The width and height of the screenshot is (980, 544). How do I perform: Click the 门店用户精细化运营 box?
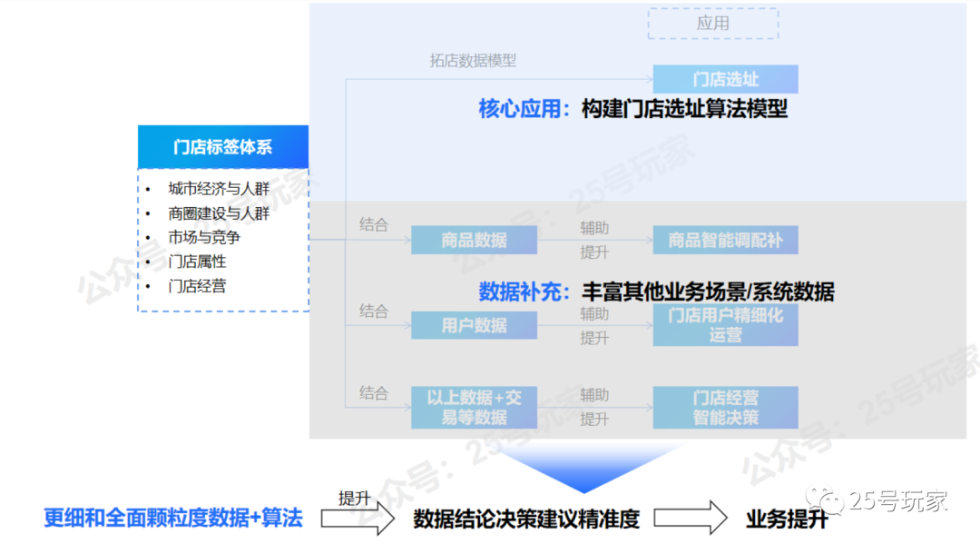click(725, 325)
